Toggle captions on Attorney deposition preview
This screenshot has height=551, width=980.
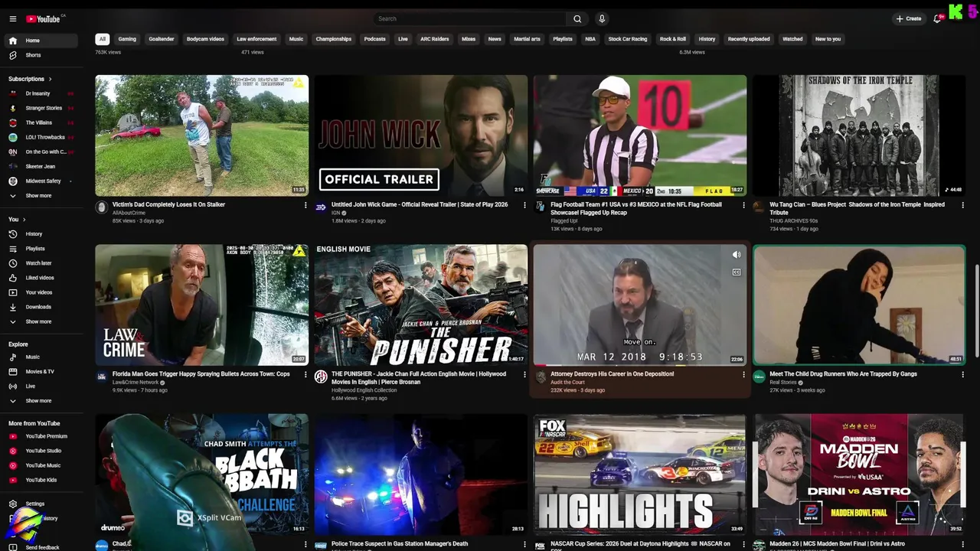tap(736, 272)
